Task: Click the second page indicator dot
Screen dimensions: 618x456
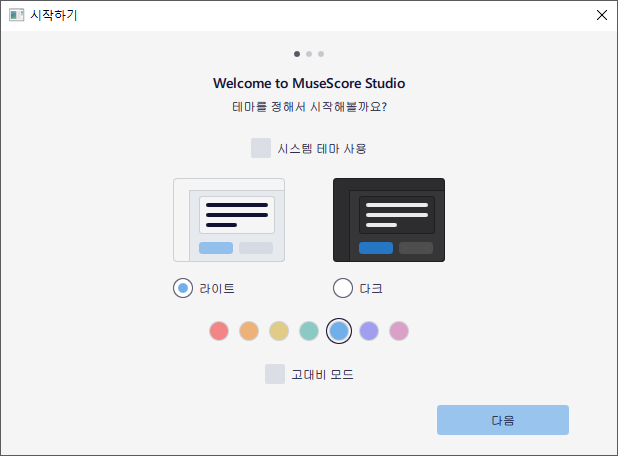Action: [309, 54]
